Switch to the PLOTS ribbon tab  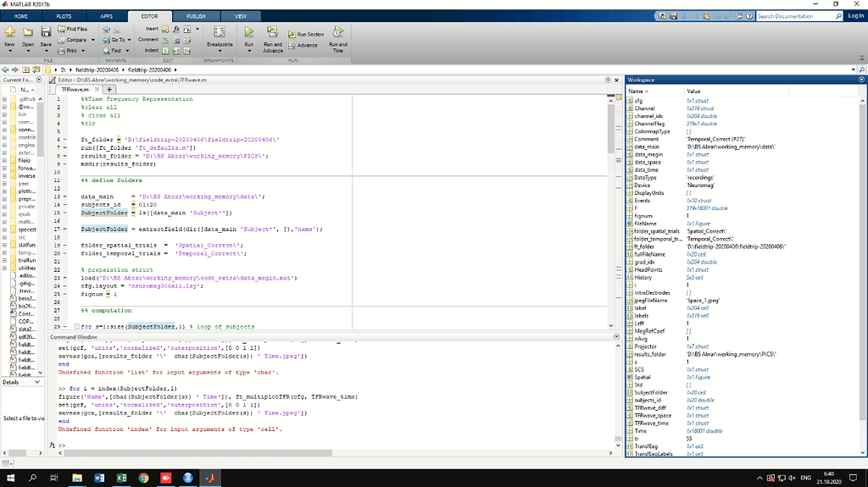64,16
